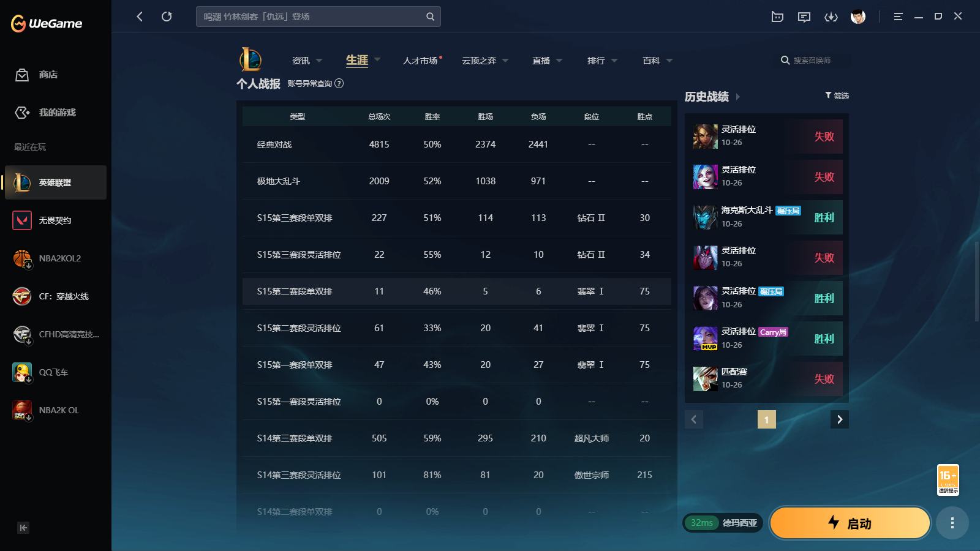Open the main menu hamburger icon
Screen dimensions: 980x551
click(x=898, y=17)
